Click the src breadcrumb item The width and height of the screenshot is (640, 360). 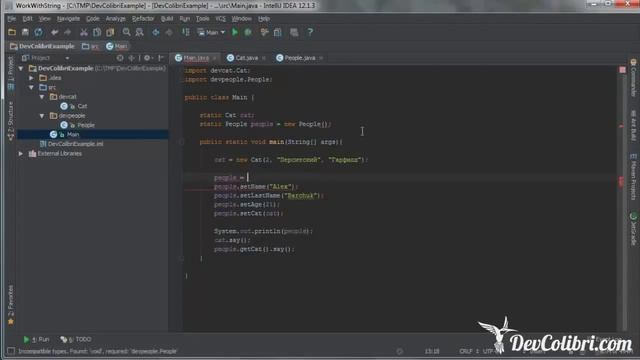[x=91, y=46]
